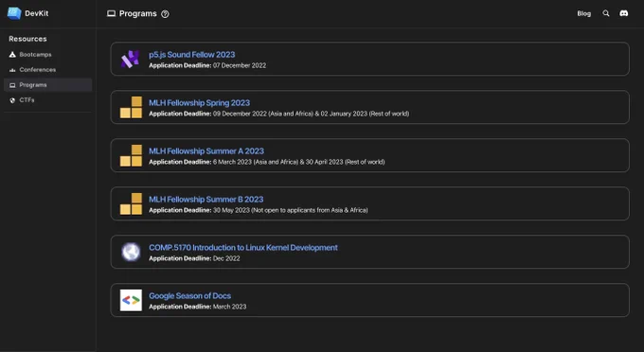This screenshot has width=644, height=352.
Task: Click the Google Season of Docs logo
Action: tap(131, 300)
